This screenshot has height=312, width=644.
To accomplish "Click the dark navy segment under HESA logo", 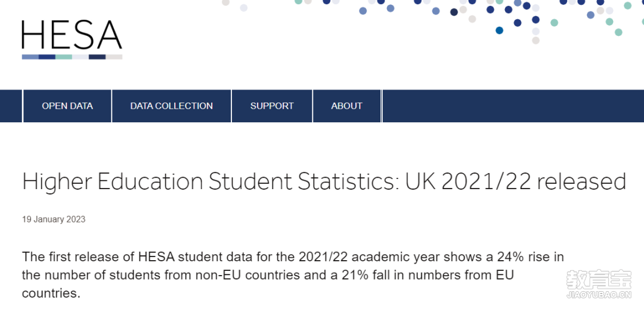I will 97,57.
